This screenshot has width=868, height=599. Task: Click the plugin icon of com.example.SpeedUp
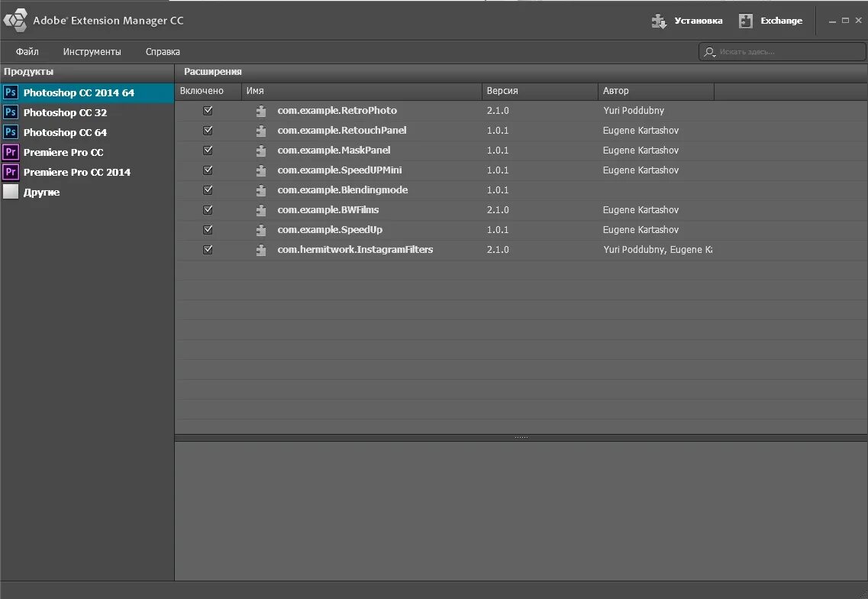(x=261, y=230)
